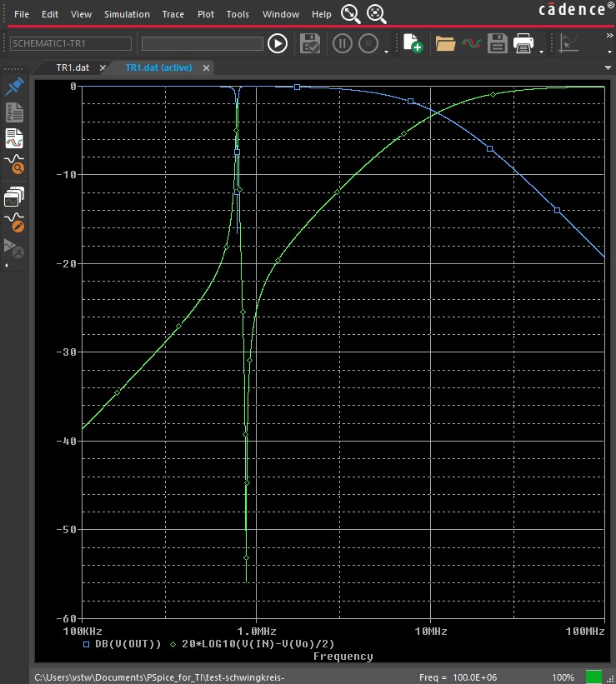Select the 20*LOG10(V(IN)-V(Vo)/2) trace legend
Screen dimensions: 616x684
pos(258,644)
